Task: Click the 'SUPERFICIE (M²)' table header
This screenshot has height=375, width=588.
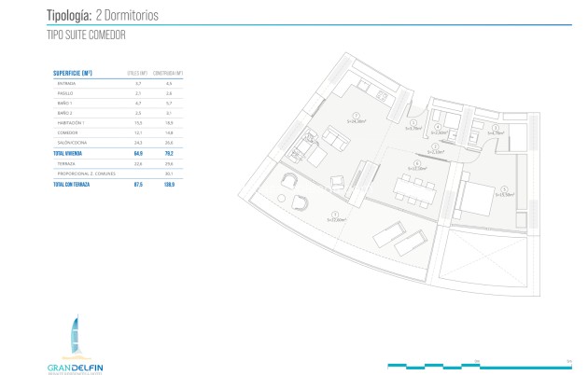Action: (73, 73)
